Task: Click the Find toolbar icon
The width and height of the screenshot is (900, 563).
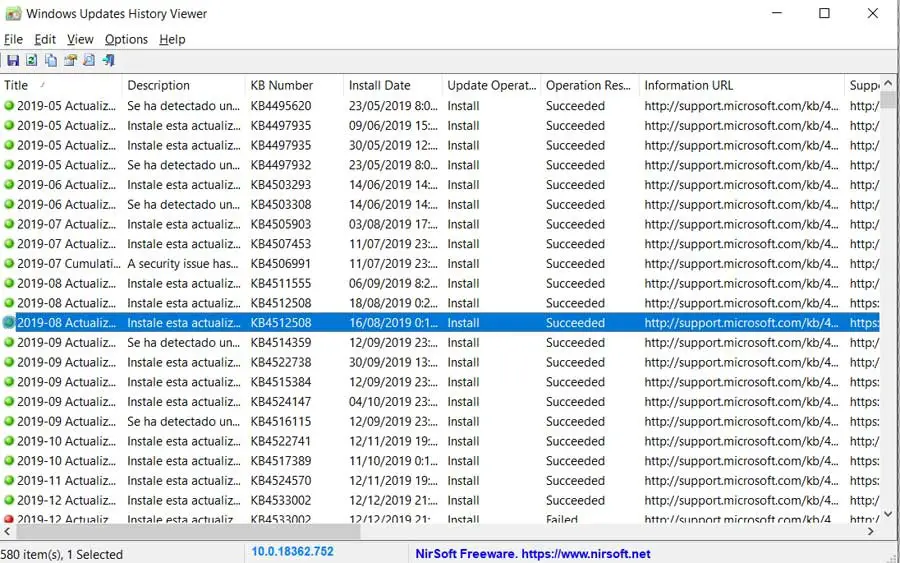Action: pos(89,60)
